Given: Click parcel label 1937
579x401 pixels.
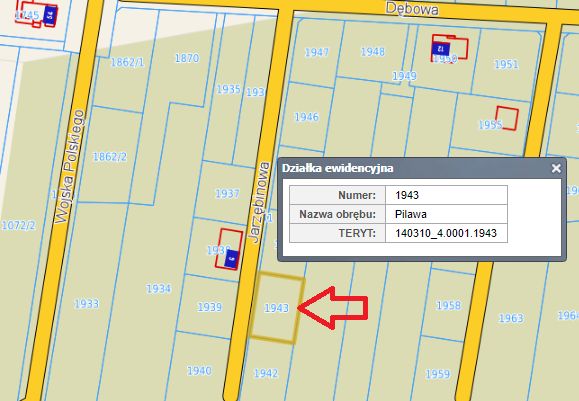Looking at the screenshot, I should [227, 193].
